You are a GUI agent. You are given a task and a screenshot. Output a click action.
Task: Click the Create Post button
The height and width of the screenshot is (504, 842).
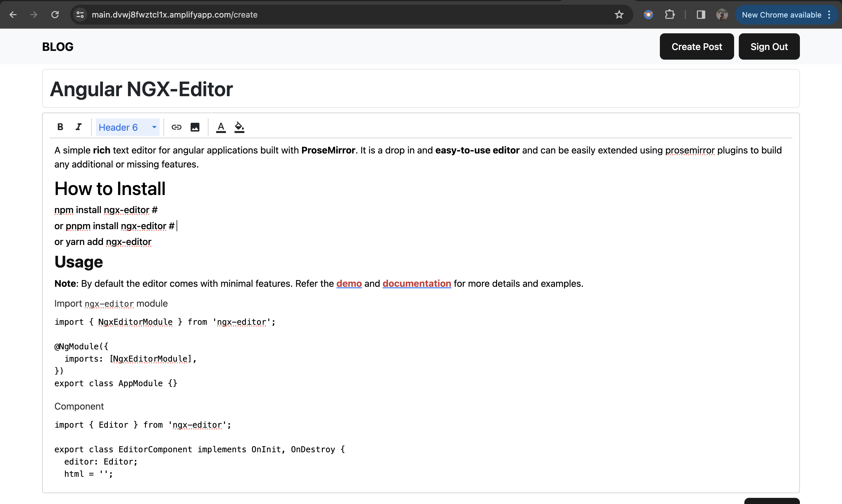point(696,46)
